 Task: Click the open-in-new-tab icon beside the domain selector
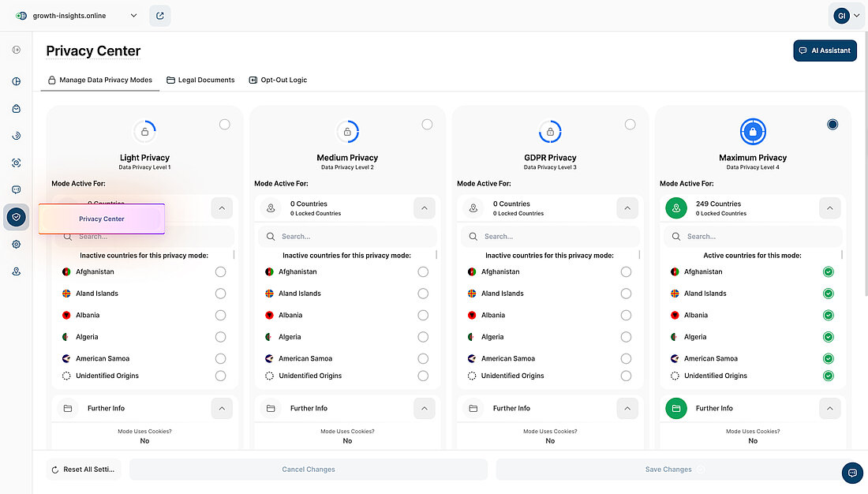[160, 15]
